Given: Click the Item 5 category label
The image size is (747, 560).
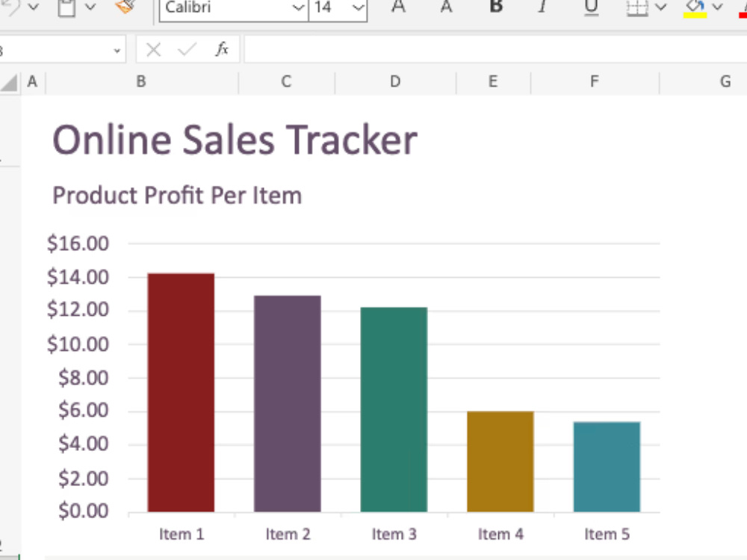Looking at the screenshot, I should 607,535.
